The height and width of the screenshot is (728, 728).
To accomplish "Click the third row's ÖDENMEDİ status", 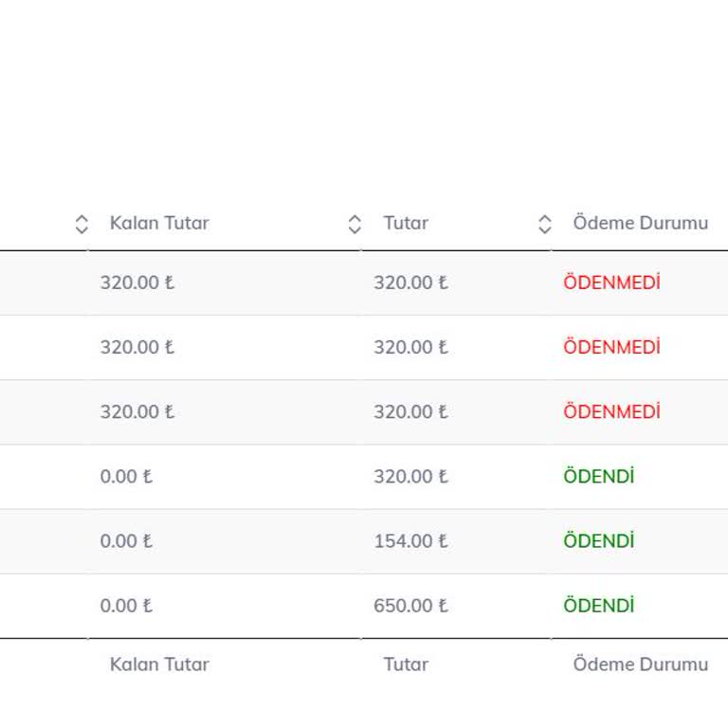I will point(611,411).
